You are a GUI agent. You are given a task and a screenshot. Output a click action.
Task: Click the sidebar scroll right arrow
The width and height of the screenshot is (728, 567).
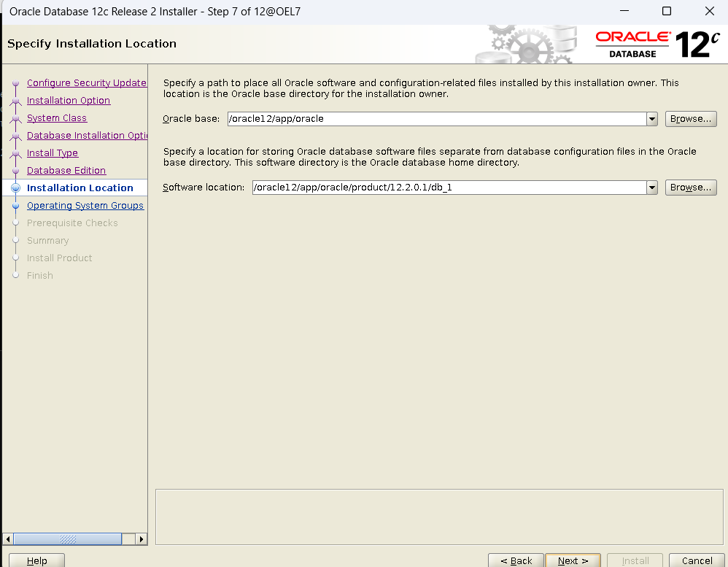(x=141, y=539)
